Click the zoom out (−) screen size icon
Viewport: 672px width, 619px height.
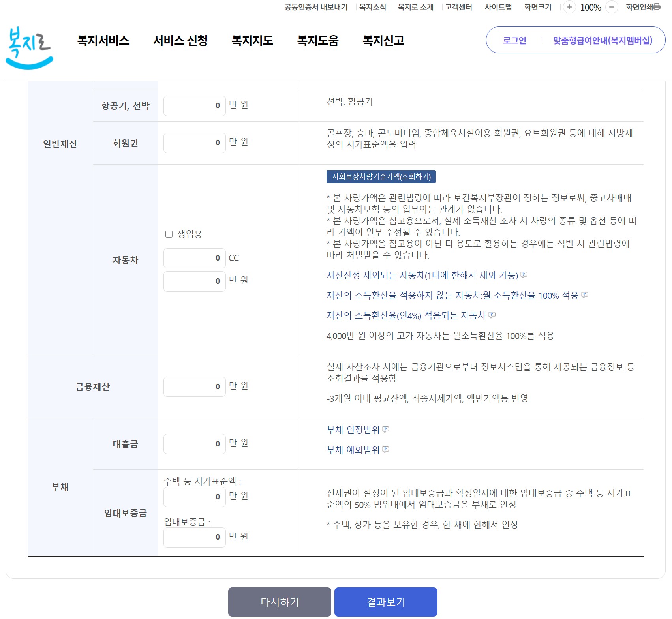pos(612,7)
